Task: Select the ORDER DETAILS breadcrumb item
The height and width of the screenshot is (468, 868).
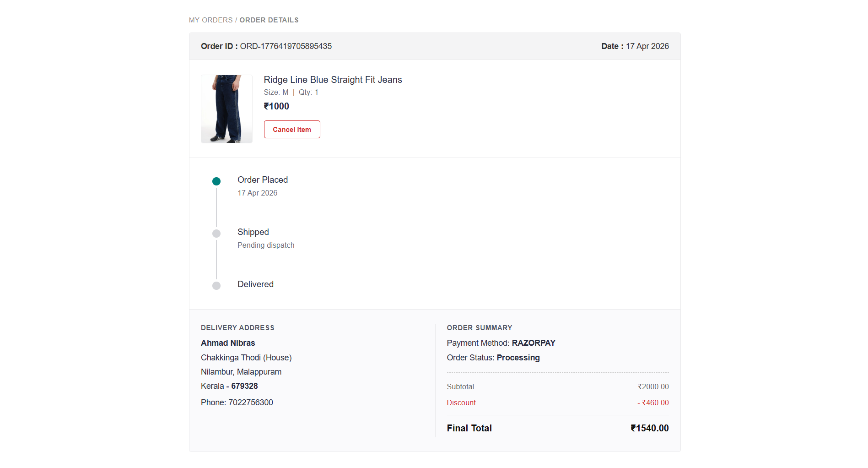Action: [269, 20]
